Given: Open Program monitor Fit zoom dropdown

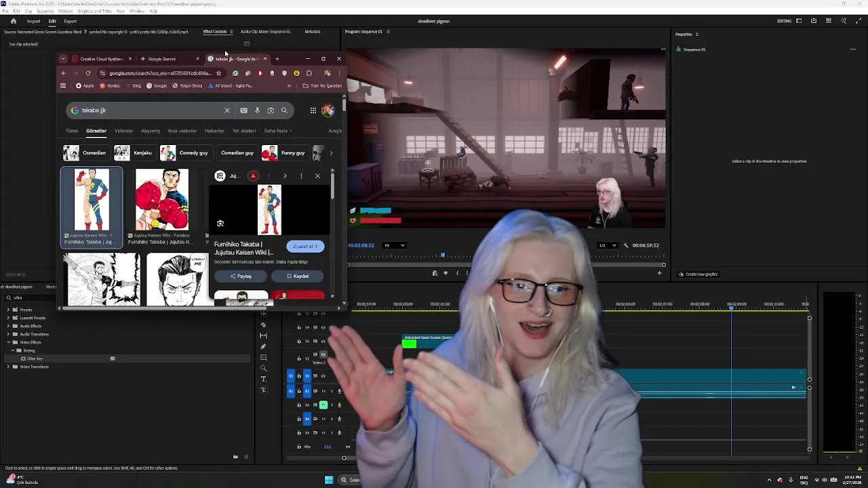Looking at the screenshot, I should (394, 245).
